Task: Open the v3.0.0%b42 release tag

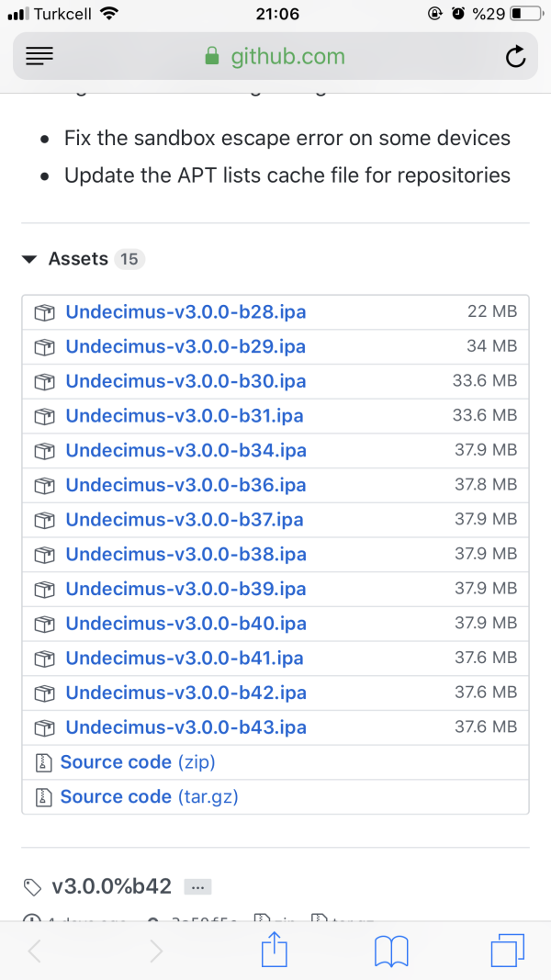Action: [111, 886]
